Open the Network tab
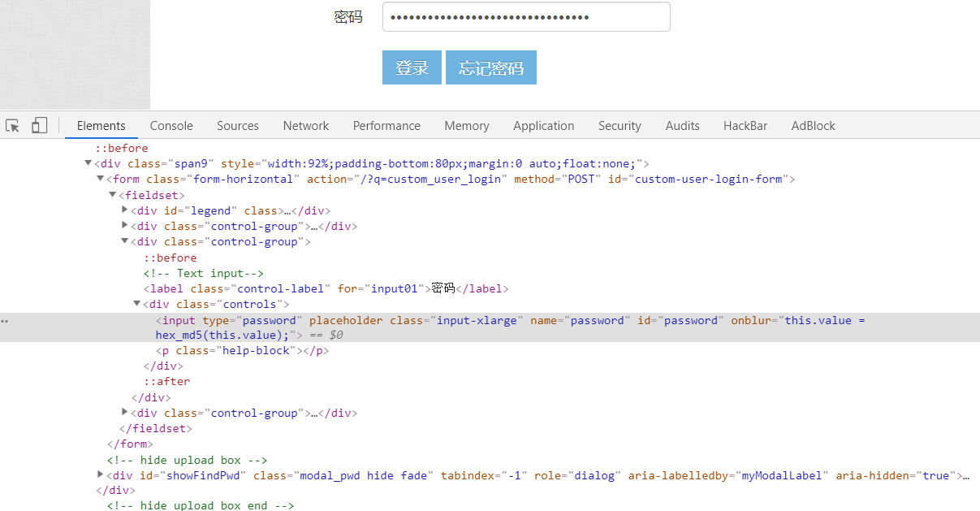The height and width of the screenshot is (511, 980). tap(306, 126)
